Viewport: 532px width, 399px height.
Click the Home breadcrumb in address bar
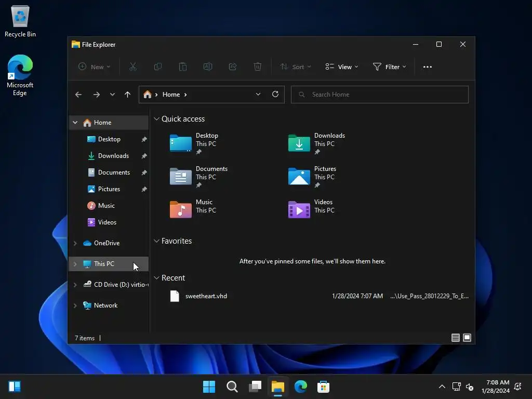(171, 95)
